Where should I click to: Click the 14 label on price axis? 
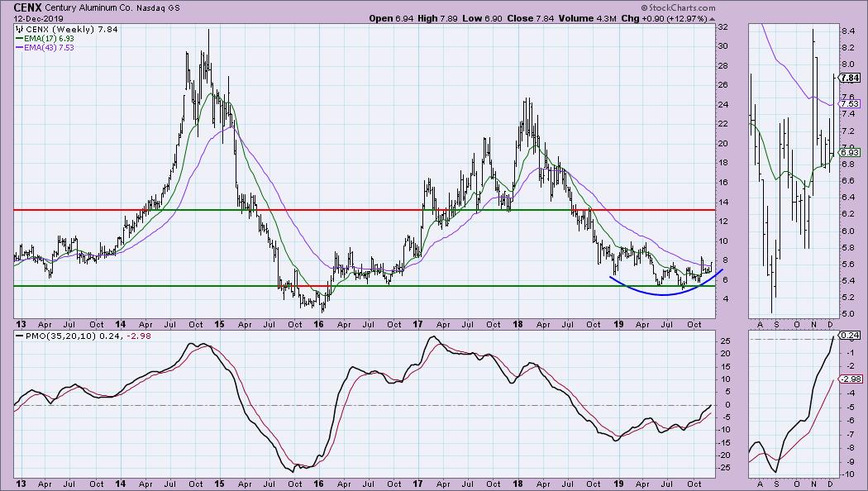(723, 202)
